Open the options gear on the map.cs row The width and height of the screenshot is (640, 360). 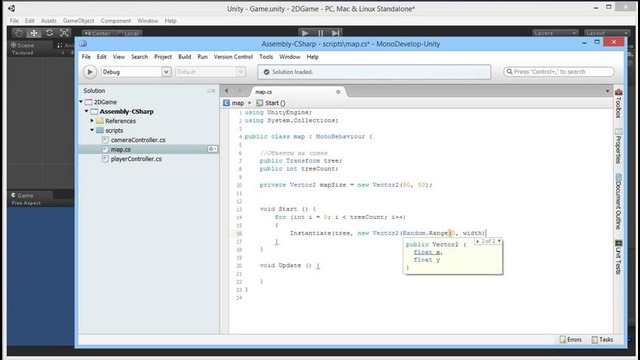point(212,149)
